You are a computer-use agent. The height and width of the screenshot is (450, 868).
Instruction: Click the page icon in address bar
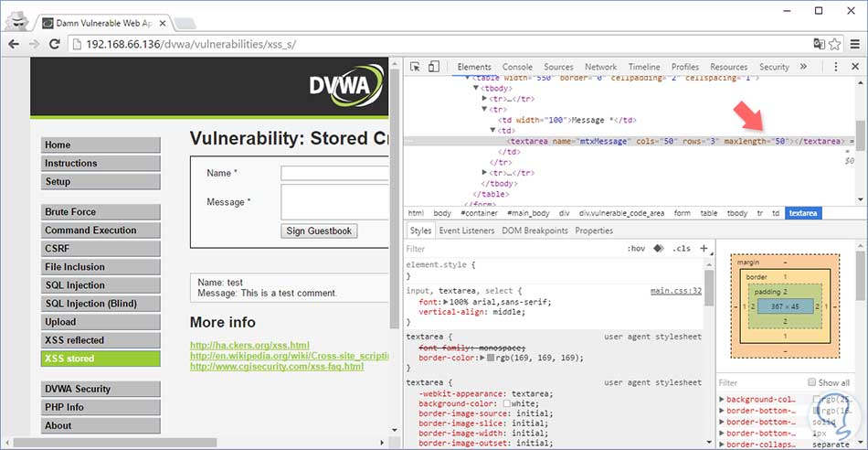[78, 44]
